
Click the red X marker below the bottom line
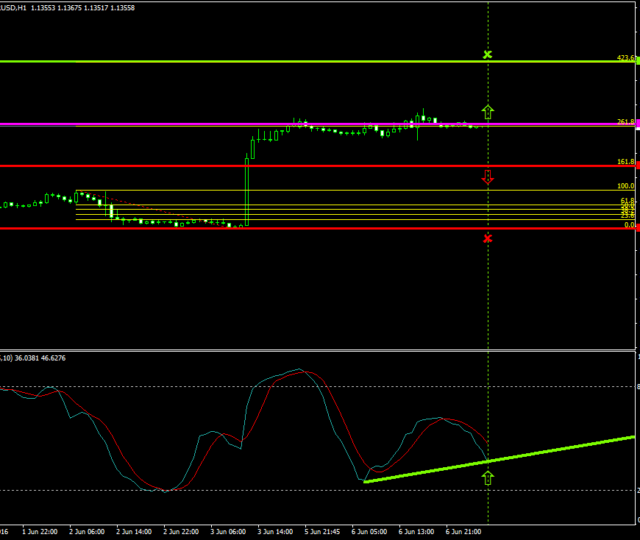pyautogui.click(x=488, y=239)
